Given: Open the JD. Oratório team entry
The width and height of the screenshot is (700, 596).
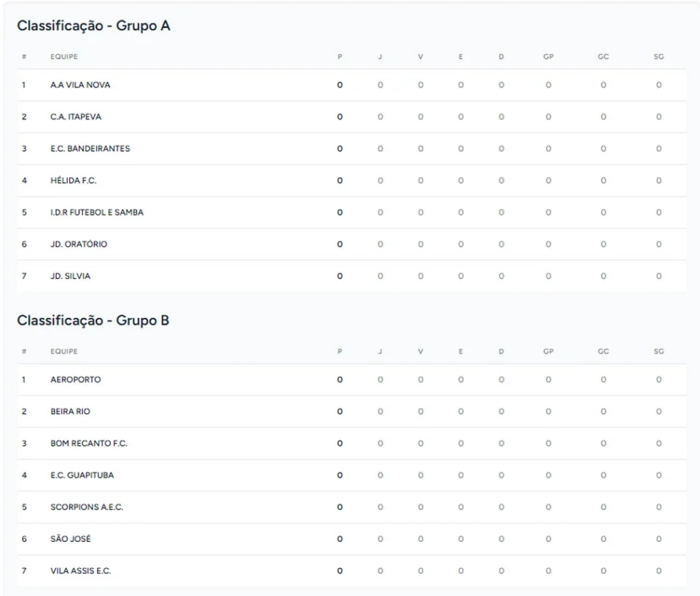Looking at the screenshot, I should [79, 244].
